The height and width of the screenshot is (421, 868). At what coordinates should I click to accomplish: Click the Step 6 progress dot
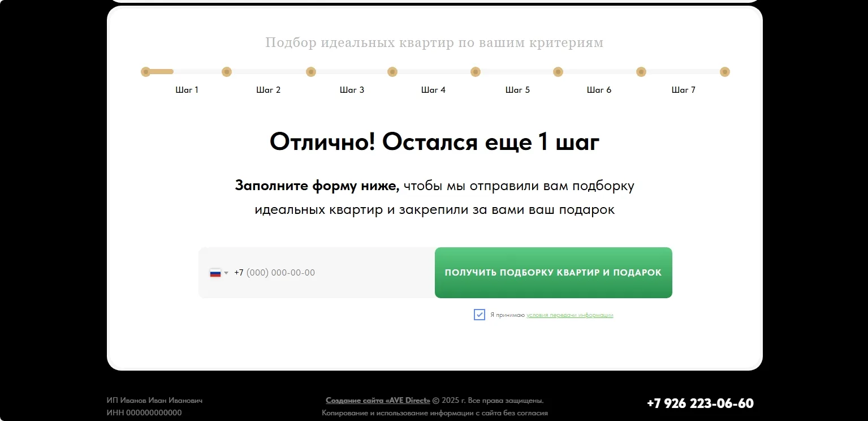pyautogui.click(x=558, y=72)
